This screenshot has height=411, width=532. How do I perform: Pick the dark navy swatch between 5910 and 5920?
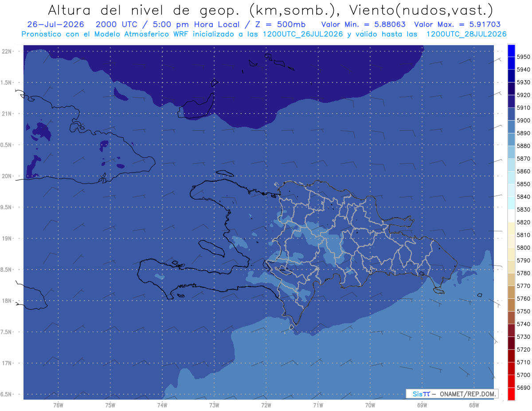tap(511, 101)
